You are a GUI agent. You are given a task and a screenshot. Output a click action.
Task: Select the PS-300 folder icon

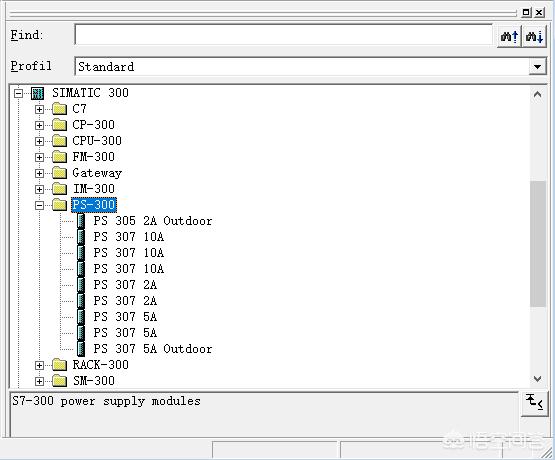point(59,205)
